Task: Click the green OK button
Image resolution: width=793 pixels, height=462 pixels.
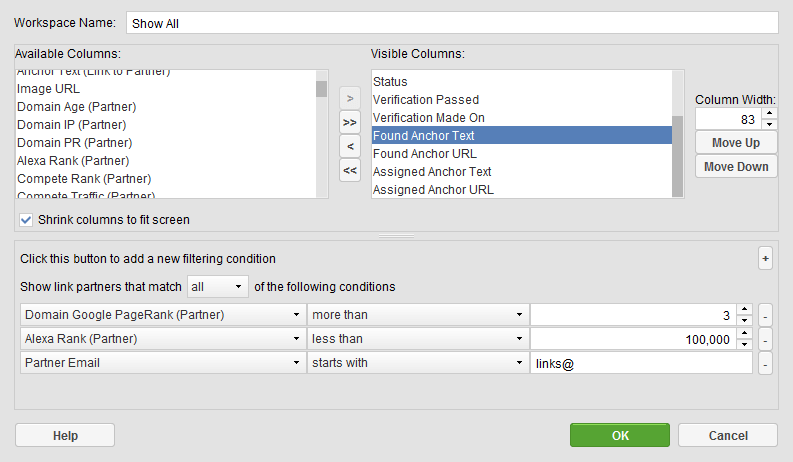Action: 620,435
